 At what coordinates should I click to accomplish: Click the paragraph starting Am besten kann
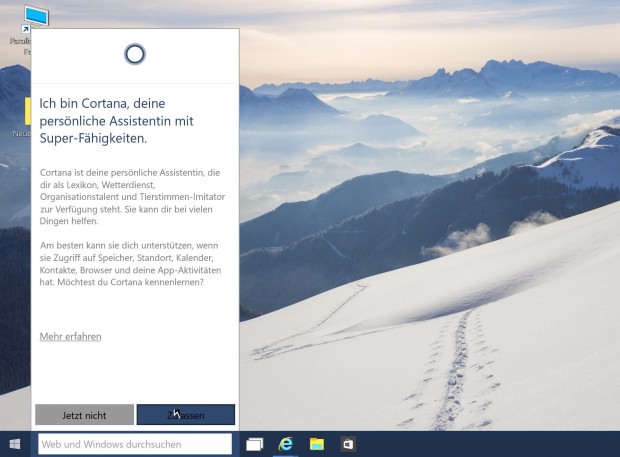(x=130, y=264)
